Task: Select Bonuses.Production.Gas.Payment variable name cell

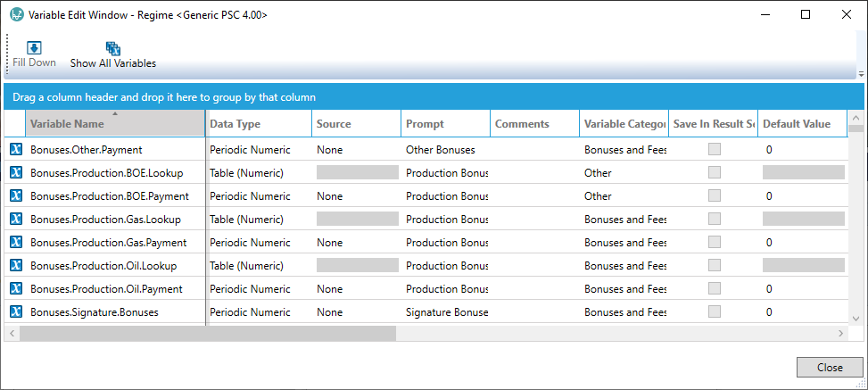Action: [x=115, y=243]
